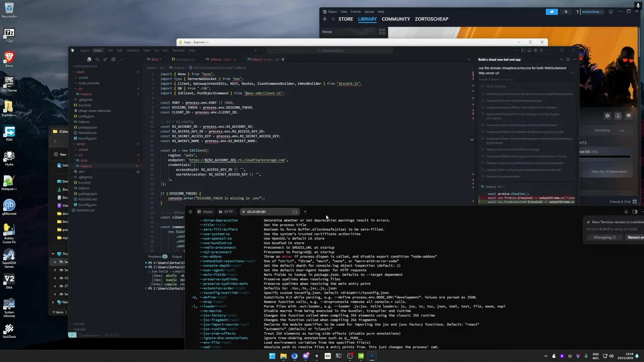The height and width of the screenshot is (362, 644).
Task: Open the qBittorrent desktop shortcut
Action: click(x=9, y=208)
